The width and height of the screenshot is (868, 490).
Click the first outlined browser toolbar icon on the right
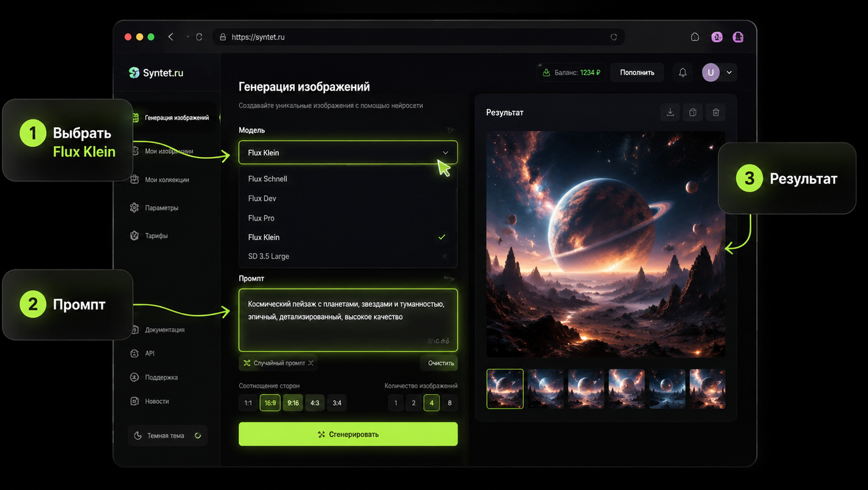[695, 37]
